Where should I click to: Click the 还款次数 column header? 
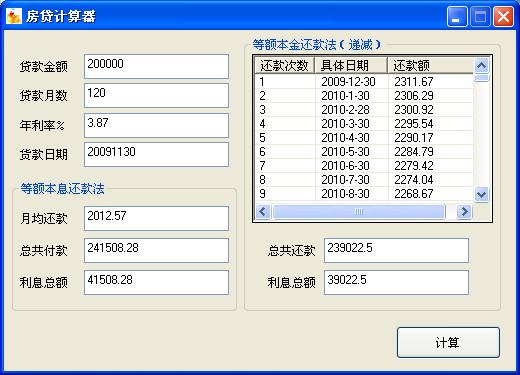pos(285,65)
